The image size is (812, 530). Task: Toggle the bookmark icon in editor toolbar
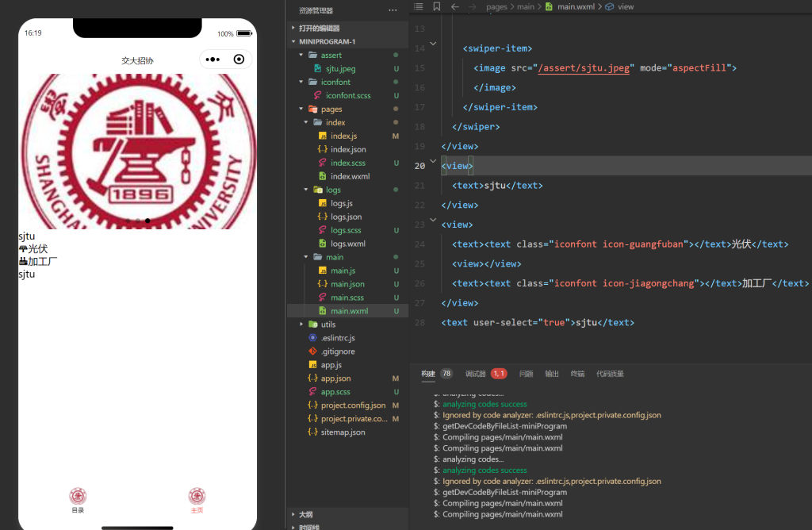click(x=437, y=6)
